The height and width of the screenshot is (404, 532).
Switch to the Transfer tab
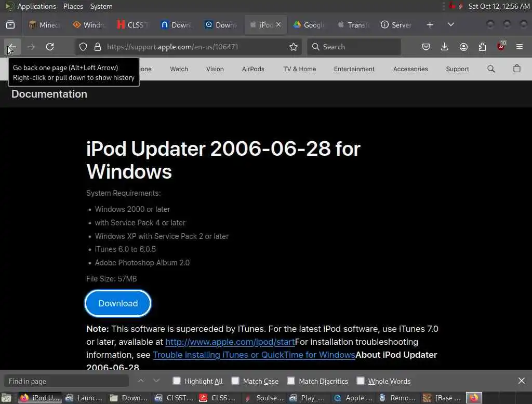[353, 25]
